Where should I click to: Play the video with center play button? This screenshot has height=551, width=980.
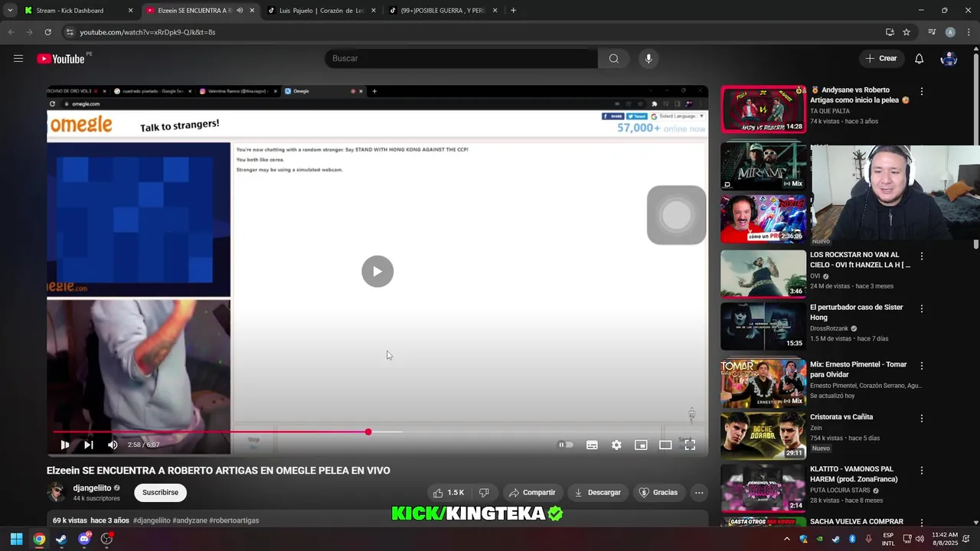(377, 272)
